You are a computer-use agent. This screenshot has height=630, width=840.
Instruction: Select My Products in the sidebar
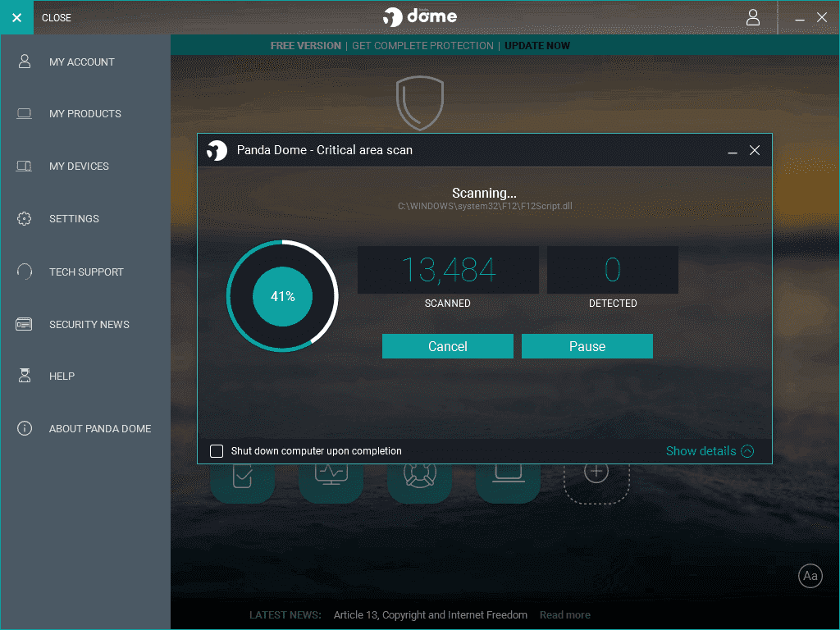pos(84,113)
